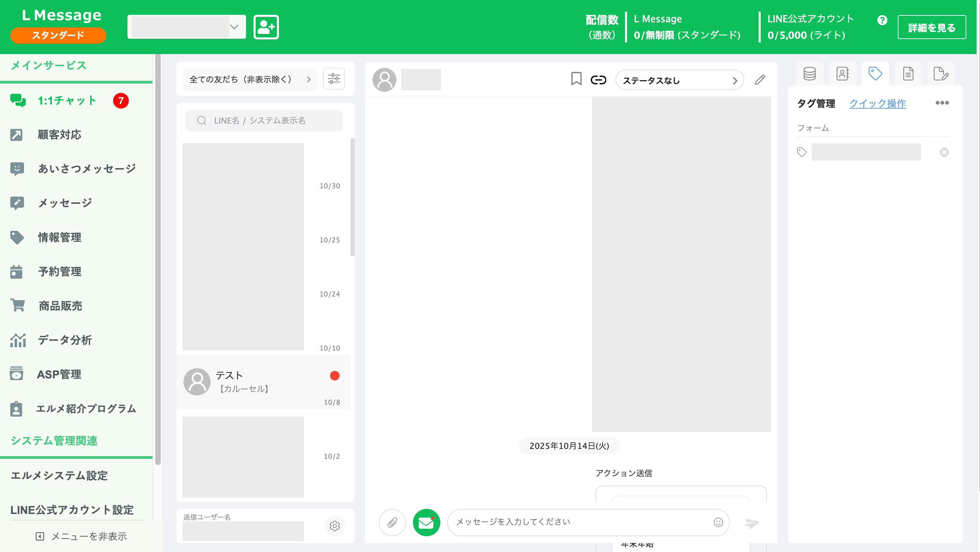This screenshot has height=552, width=980.
Task: Click the 詳細を見る button
Action: [931, 27]
